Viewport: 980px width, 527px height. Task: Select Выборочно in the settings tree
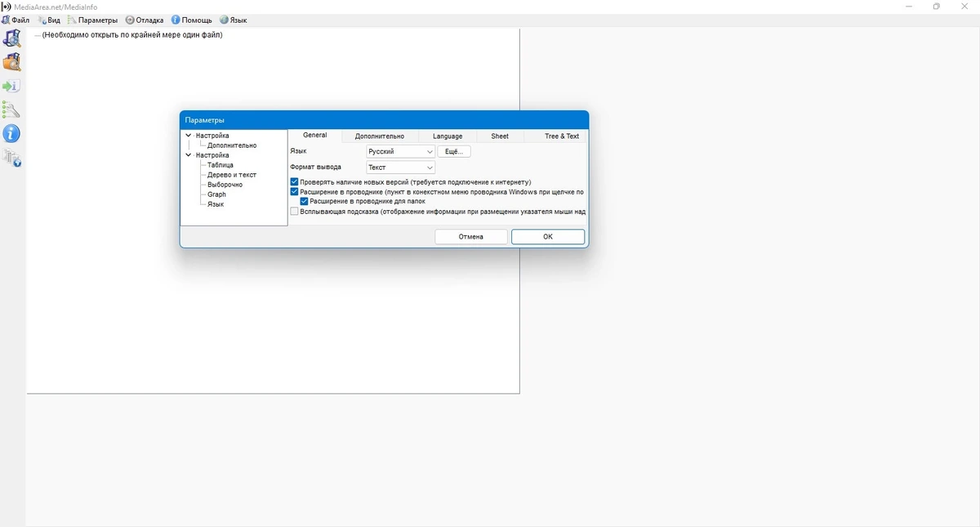225,185
